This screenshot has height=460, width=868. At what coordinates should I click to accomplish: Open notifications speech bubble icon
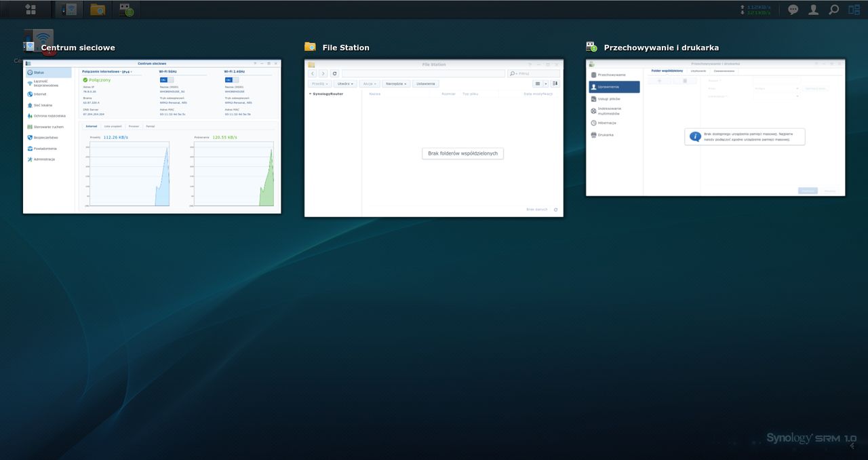point(793,9)
